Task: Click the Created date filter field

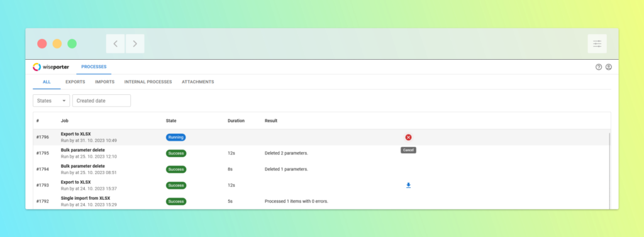Action: click(101, 101)
